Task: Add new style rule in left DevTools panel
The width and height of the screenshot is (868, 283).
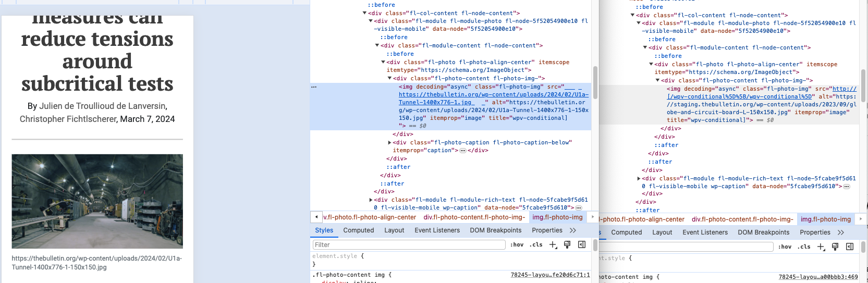Action: [553, 244]
